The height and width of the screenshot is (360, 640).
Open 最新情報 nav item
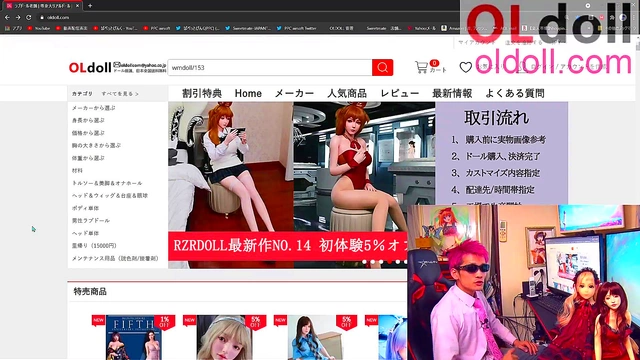pos(452,93)
